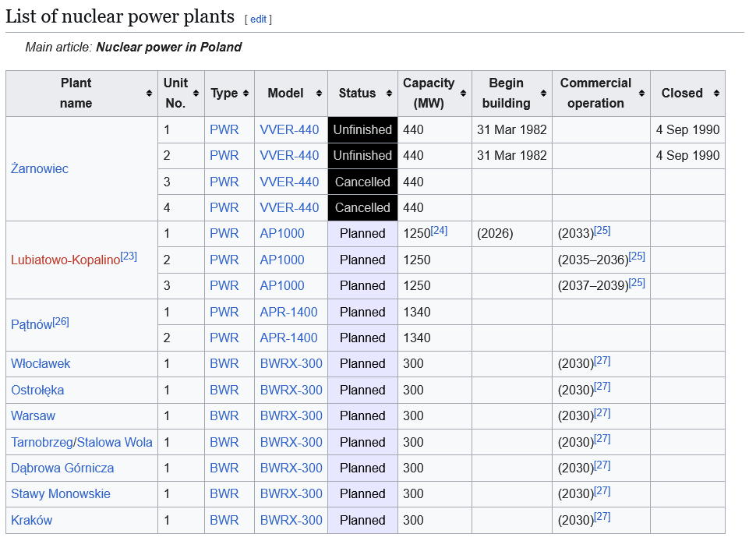Click Unfinished status in Żarnowiec unit 1 row

[362, 129]
